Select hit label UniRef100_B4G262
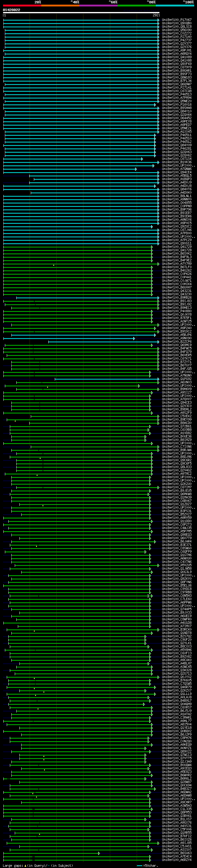This screenshot has height=868, width=197. point(176,271)
